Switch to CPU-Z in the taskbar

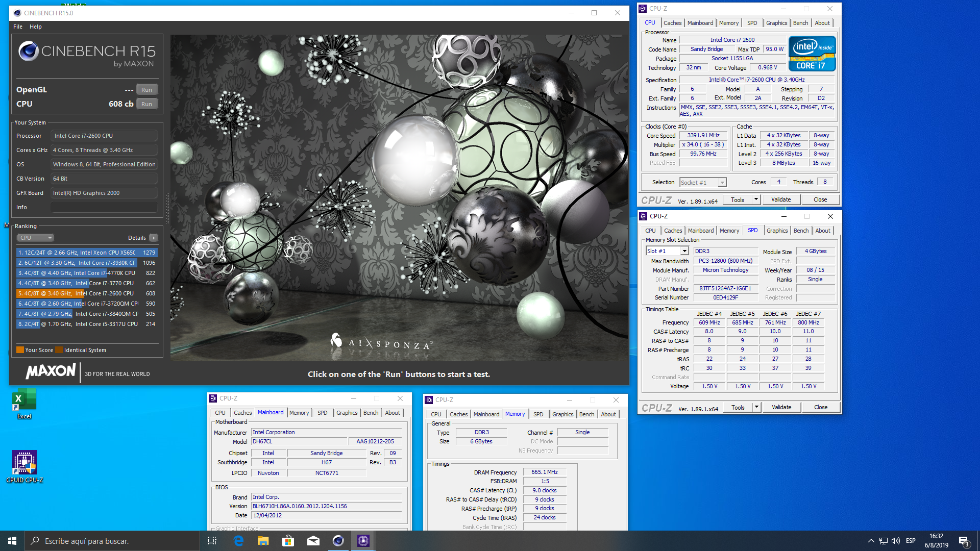(363, 541)
